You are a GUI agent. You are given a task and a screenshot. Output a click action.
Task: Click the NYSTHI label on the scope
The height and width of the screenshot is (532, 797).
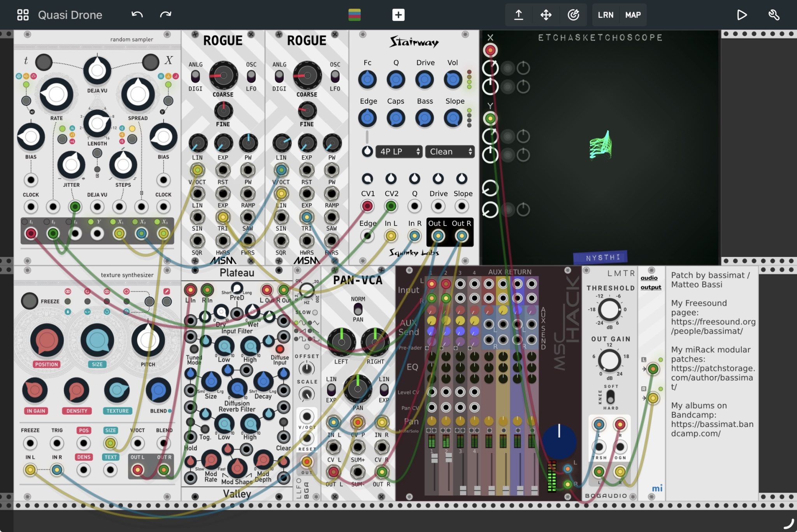coord(600,257)
